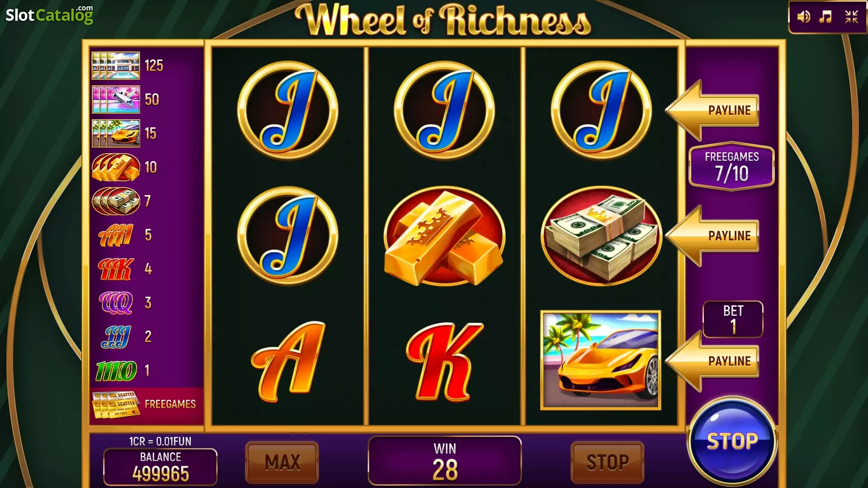Click the sports car paytable icon worth 15
Image resolution: width=868 pixels, height=488 pixels.
tap(116, 133)
